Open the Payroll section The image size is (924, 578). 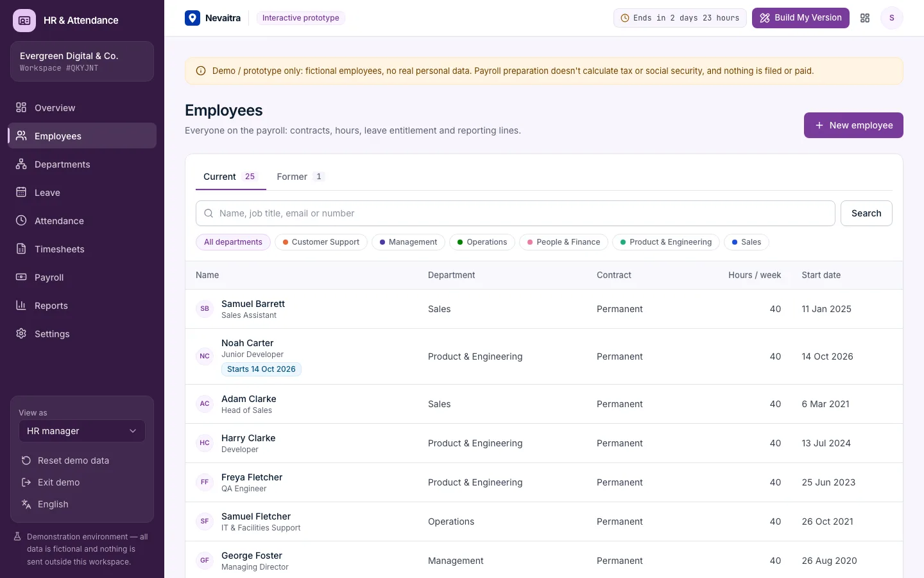click(82, 277)
